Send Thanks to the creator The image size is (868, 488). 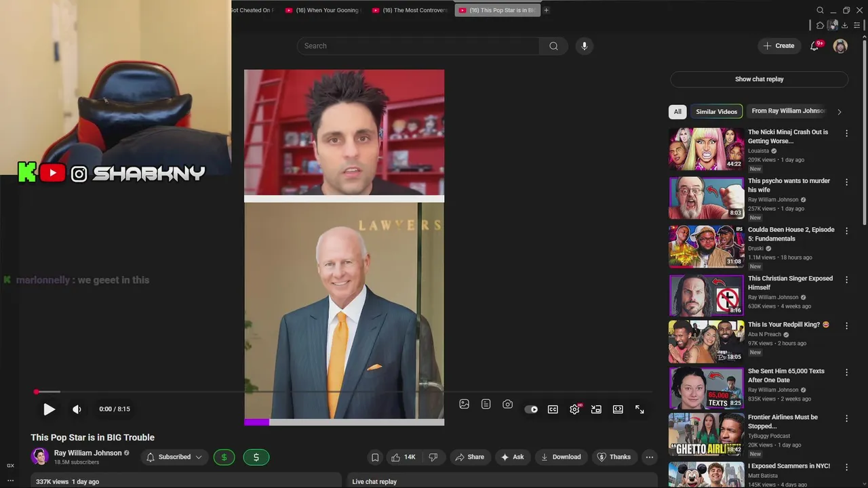point(613,457)
